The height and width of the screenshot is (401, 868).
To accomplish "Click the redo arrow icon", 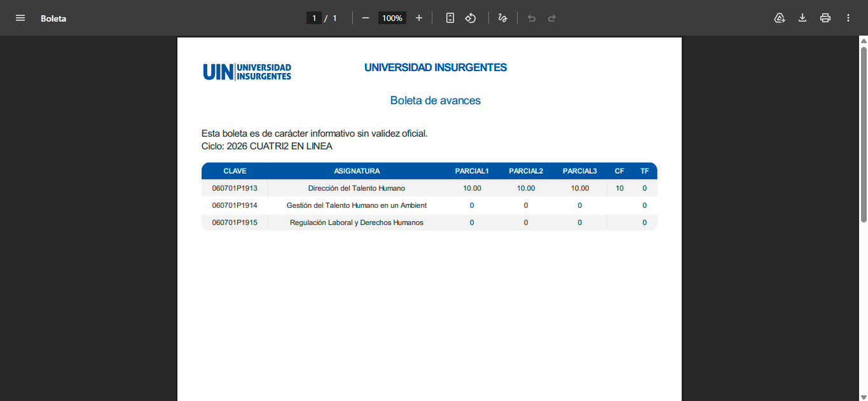I will 552,18.
